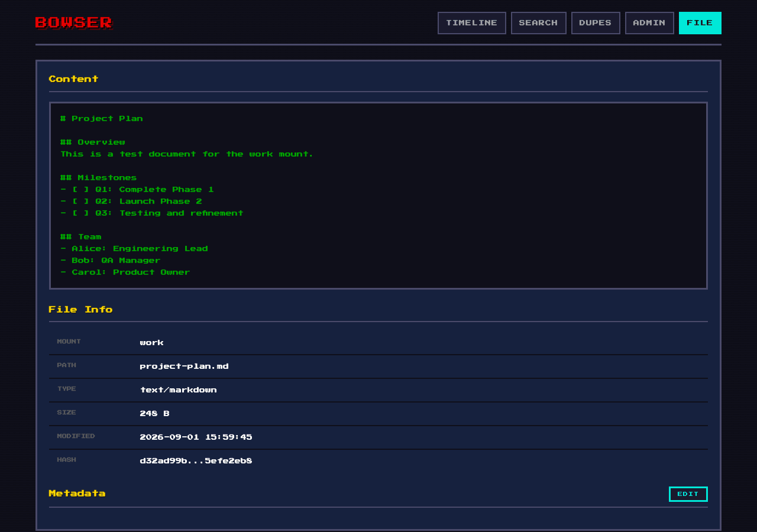Viewport: 757px width, 532px height.
Task: Click the SIZE field label
Action: pos(67,413)
